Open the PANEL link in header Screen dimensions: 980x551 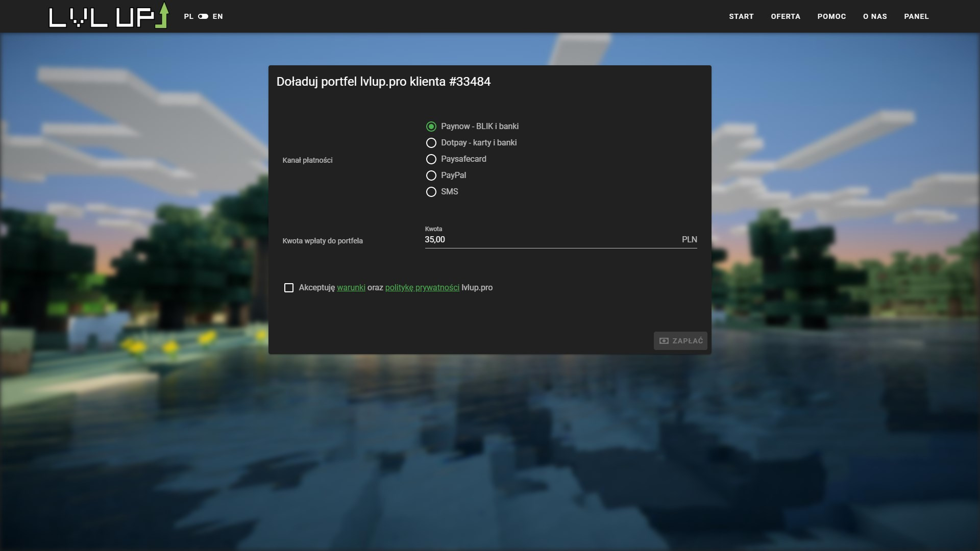coord(916,16)
